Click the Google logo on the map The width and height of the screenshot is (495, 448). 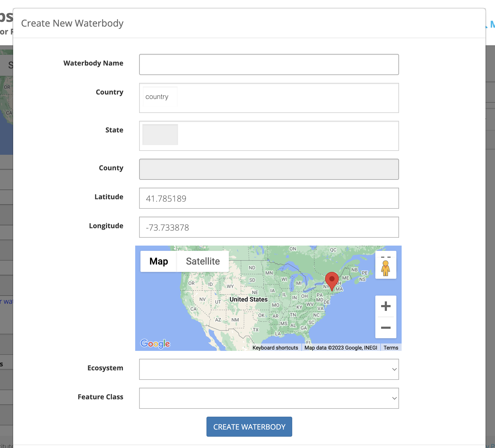point(155,344)
